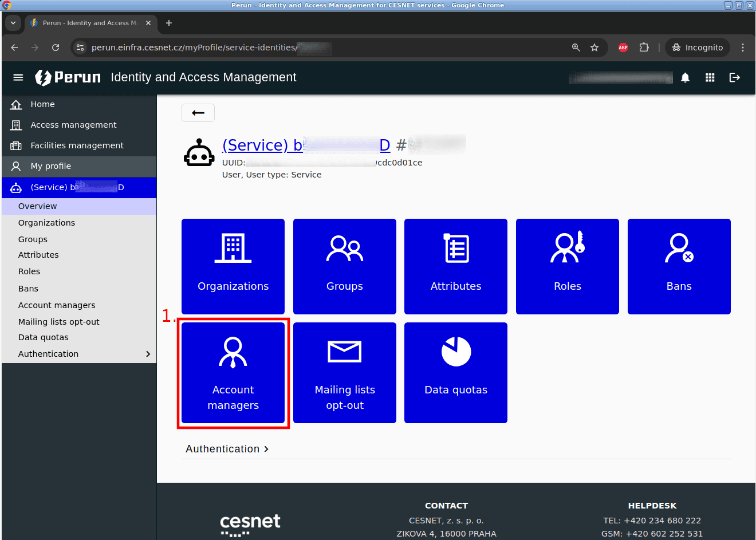Open the Bans tile

679,266
